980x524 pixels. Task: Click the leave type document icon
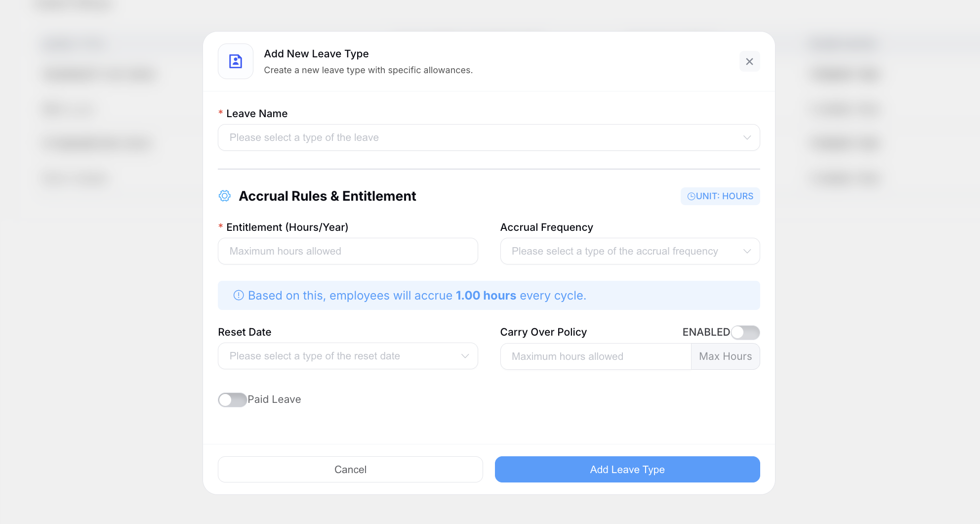(x=236, y=61)
